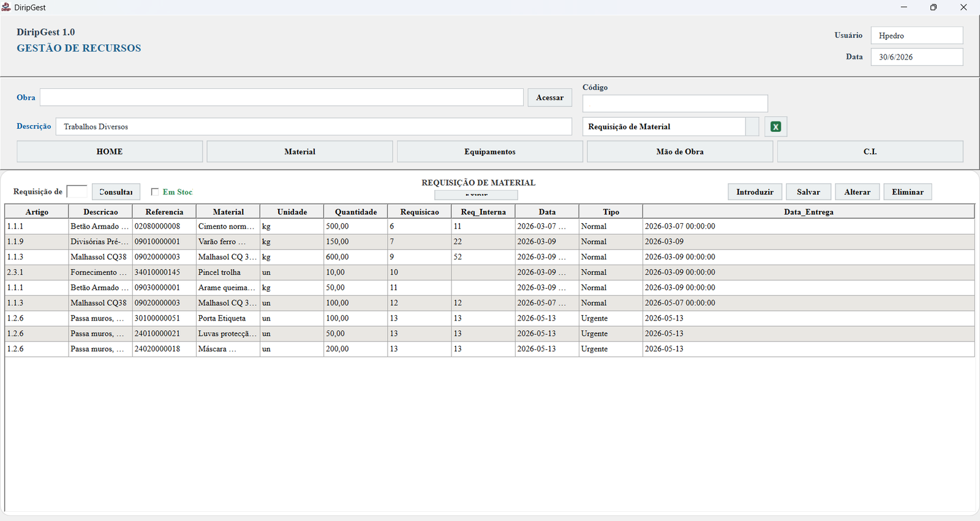The height and width of the screenshot is (521, 980).
Task: Click the Consultar button
Action: click(116, 192)
